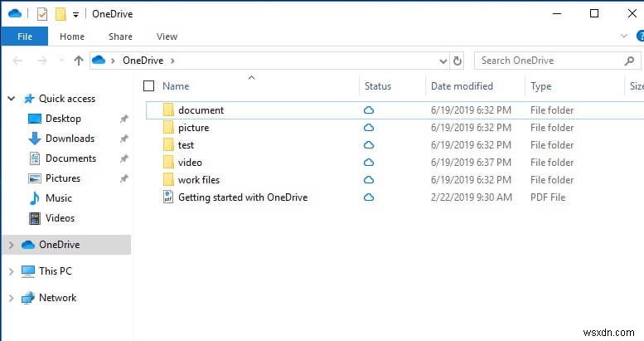644x341 pixels.
Task: Expand the This PC tree node
Action: [11, 271]
